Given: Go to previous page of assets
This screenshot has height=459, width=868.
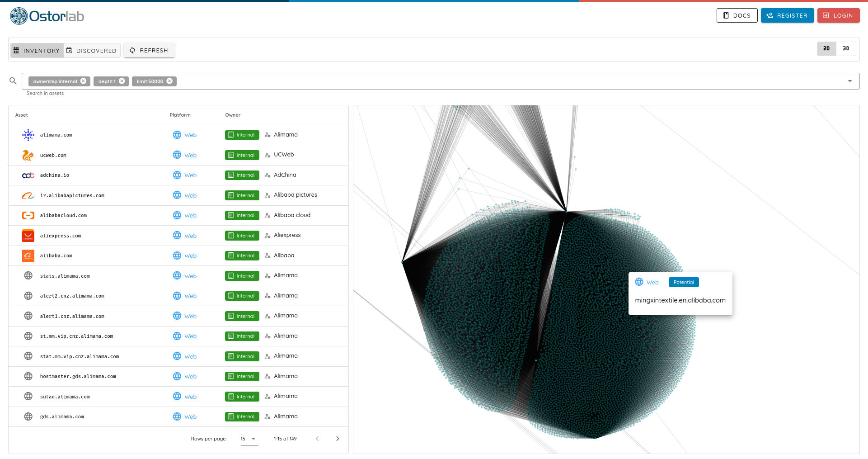Looking at the screenshot, I should pyautogui.click(x=317, y=439).
